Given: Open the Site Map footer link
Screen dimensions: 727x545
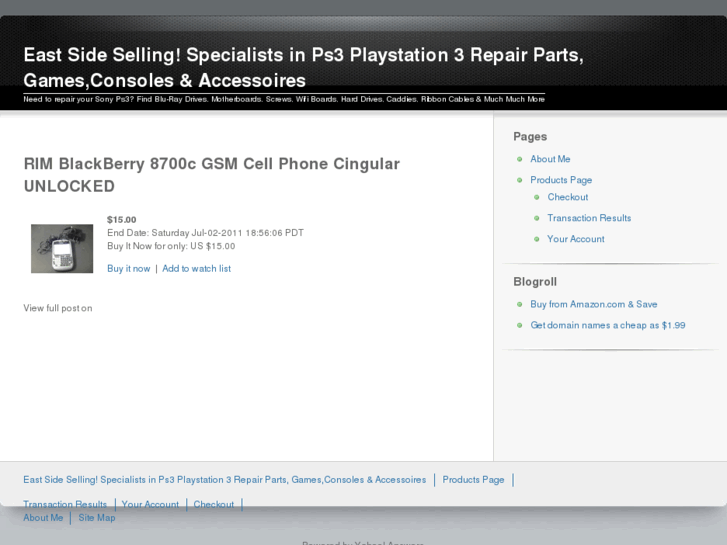Looking at the screenshot, I should pyautogui.click(x=97, y=518).
